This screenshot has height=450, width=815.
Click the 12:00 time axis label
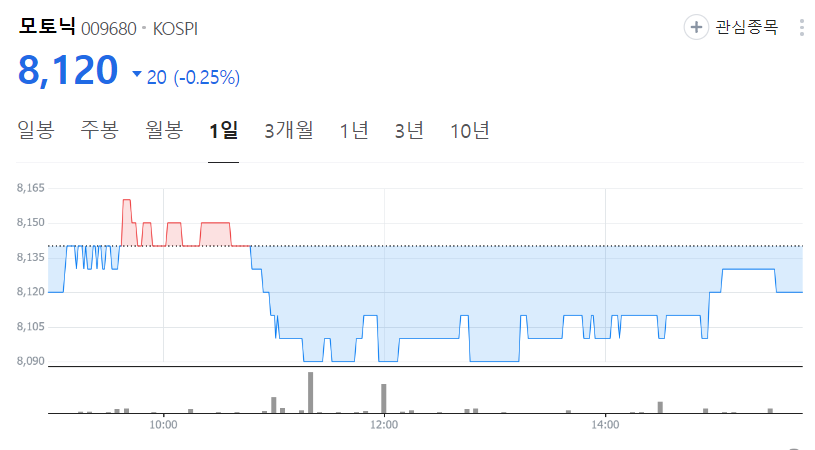coord(384,425)
